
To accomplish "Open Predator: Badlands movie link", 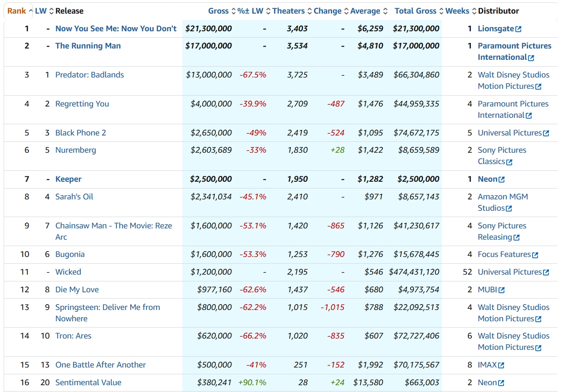I will pos(89,75).
